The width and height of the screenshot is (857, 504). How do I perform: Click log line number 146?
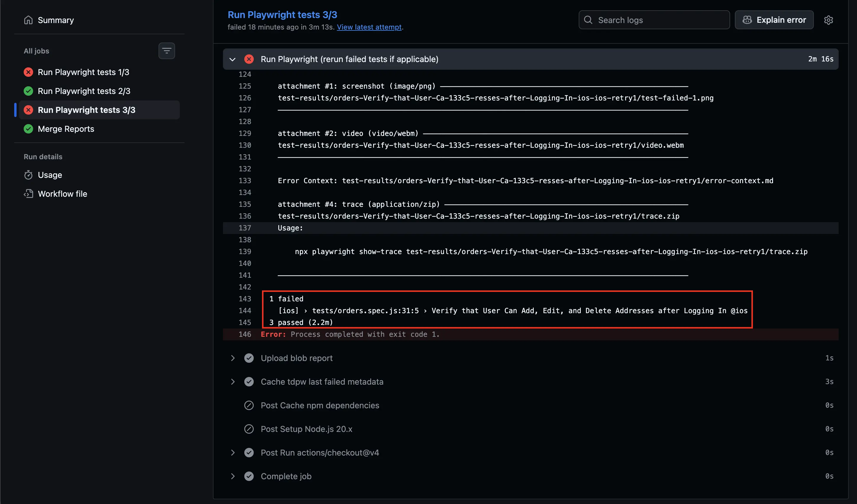[x=245, y=334]
